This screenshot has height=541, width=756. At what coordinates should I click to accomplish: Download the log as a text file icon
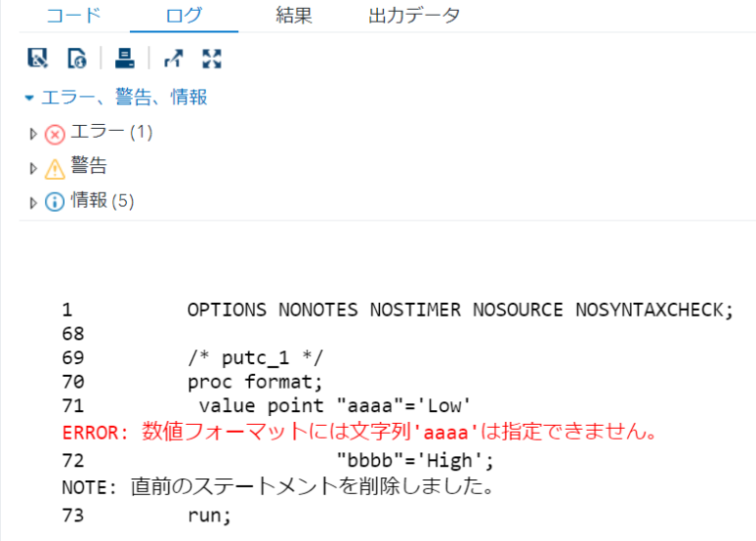coord(37,59)
